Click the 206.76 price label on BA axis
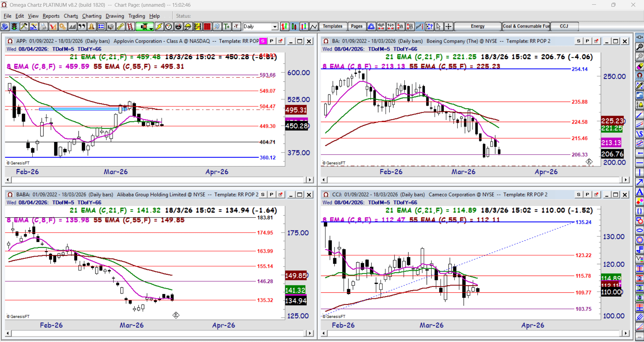This screenshot has height=342, width=644. coord(612,154)
